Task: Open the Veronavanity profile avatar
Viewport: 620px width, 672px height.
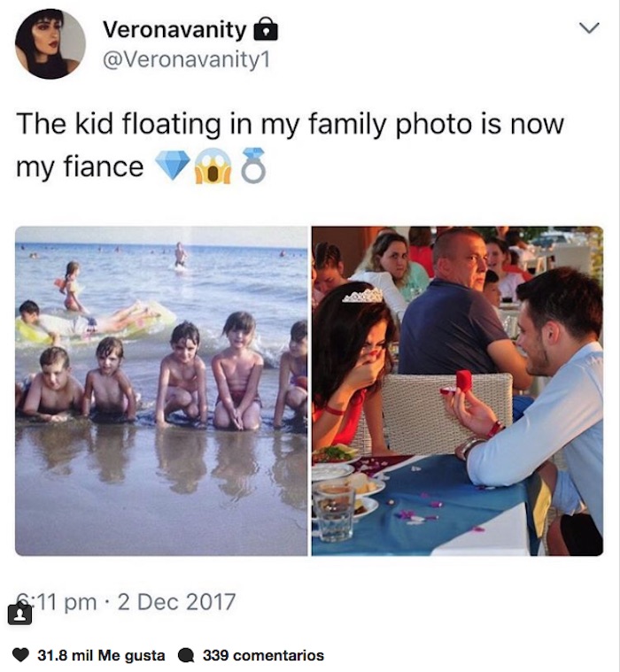Action: click(x=50, y=44)
